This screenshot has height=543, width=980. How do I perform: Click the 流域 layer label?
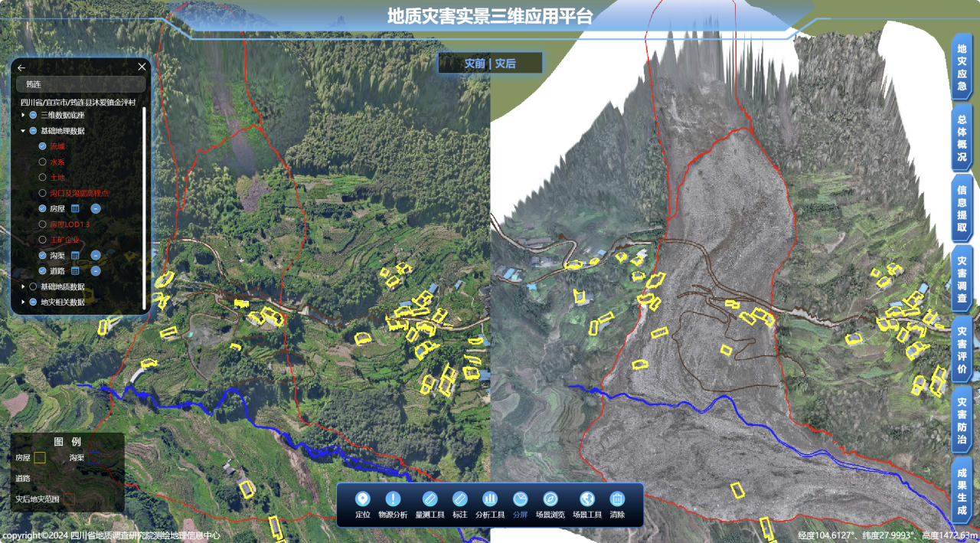click(x=57, y=146)
